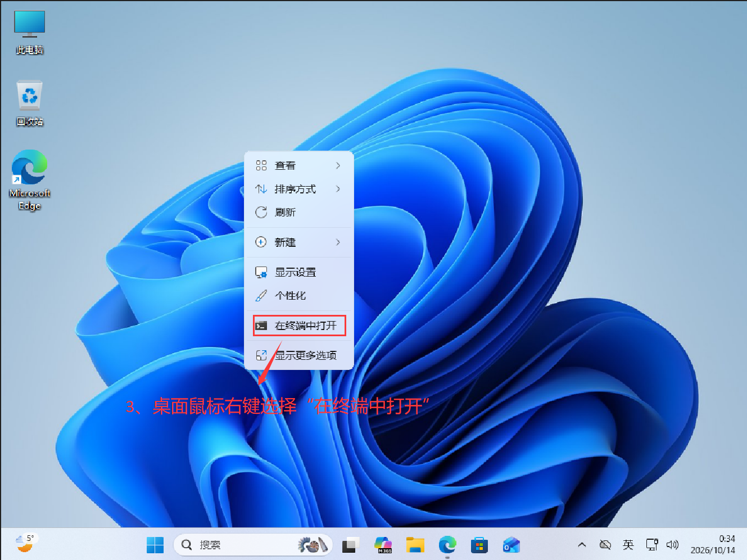Open Microsoft Store from the taskbar

tap(479, 545)
